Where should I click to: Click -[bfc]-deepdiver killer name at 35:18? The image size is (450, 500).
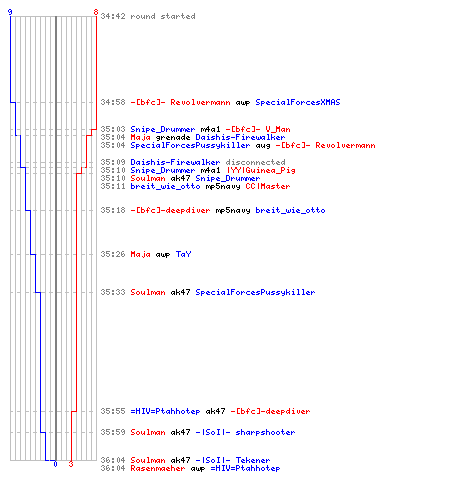(170, 210)
